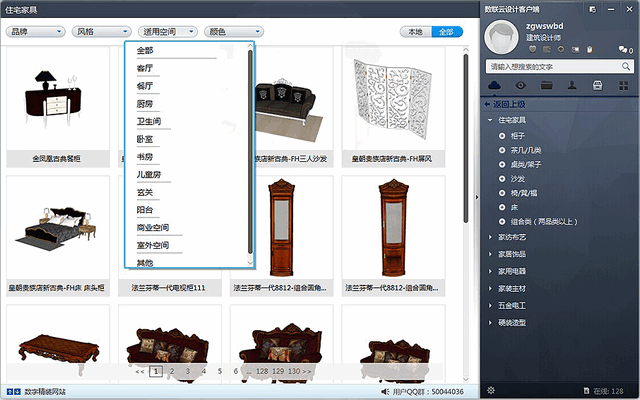The image size is (640, 400).
Task: Open the eye icon tab in the side panel
Action: point(520,85)
